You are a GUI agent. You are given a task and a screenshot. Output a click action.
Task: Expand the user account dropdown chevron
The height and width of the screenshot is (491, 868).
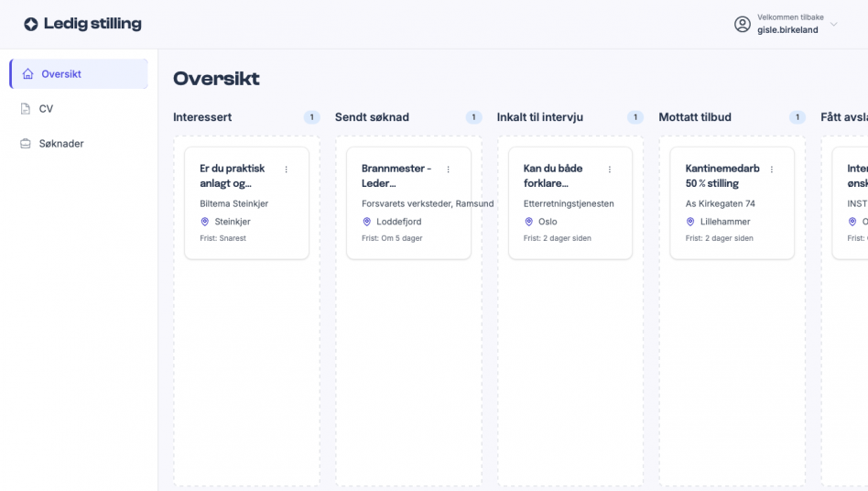833,25
